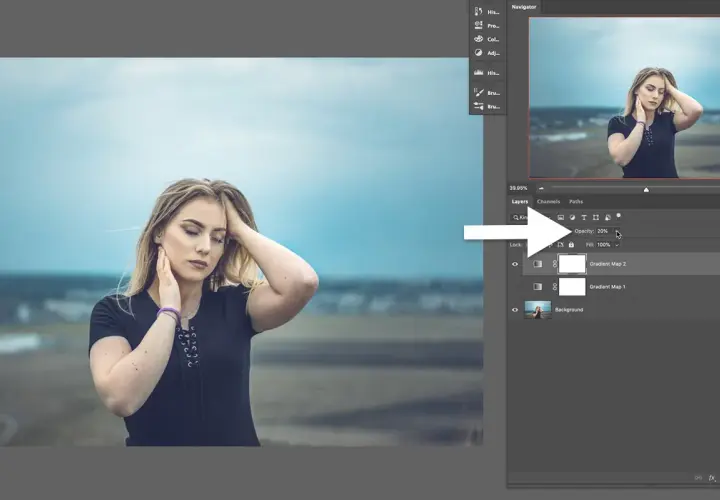
Task: Click the Navigator zoom slider handle
Action: tap(646, 190)
